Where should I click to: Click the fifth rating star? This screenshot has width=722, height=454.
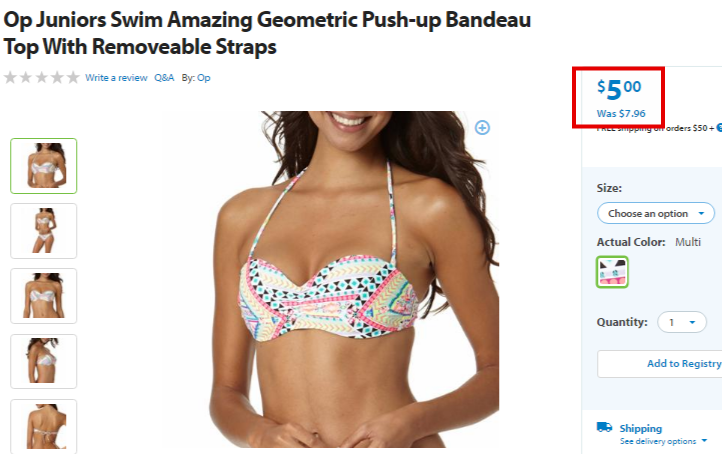point(73,77)
